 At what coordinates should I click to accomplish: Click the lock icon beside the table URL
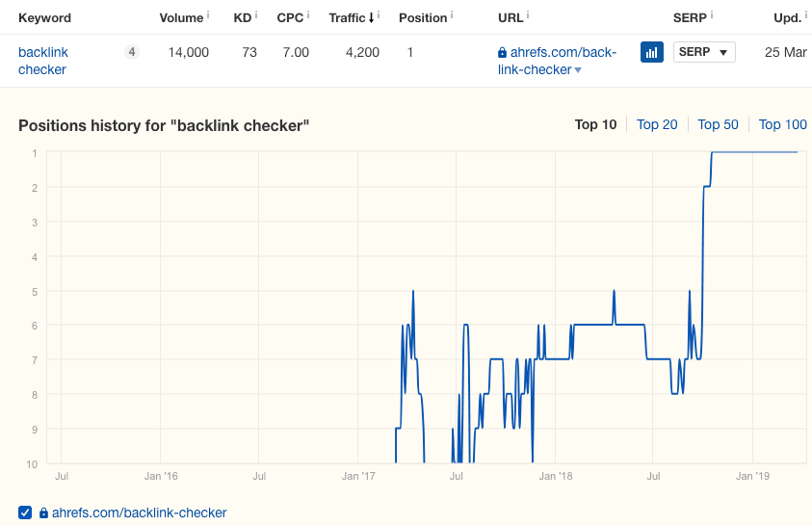502,53
